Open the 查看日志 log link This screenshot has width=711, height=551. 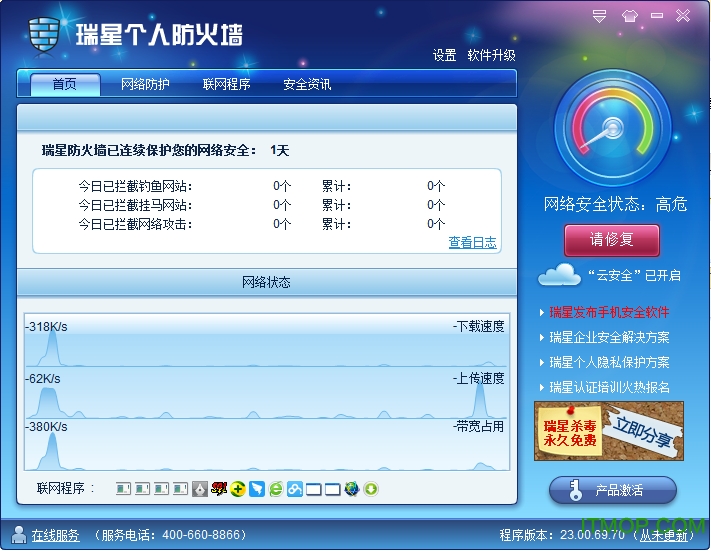pos(472,242)
